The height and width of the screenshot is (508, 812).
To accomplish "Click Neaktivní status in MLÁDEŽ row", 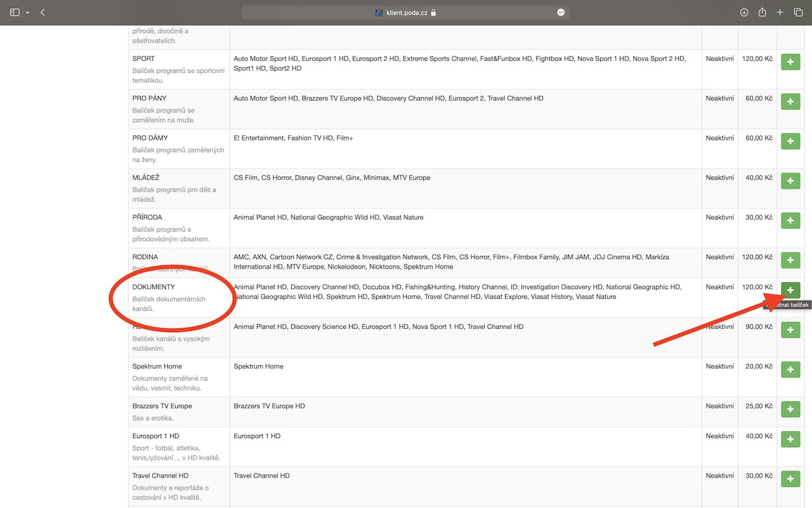I will click(x=719, y=178).
